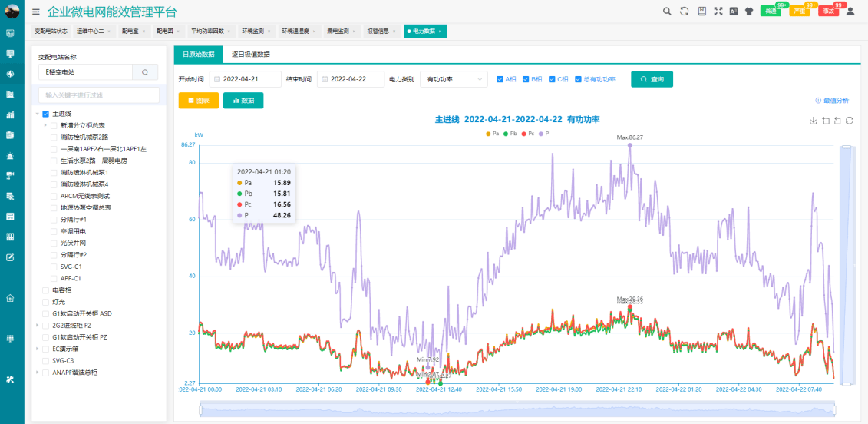Search substation name with magnifier button
Viewport: 868px width, 424px height.
click(145, 71)
